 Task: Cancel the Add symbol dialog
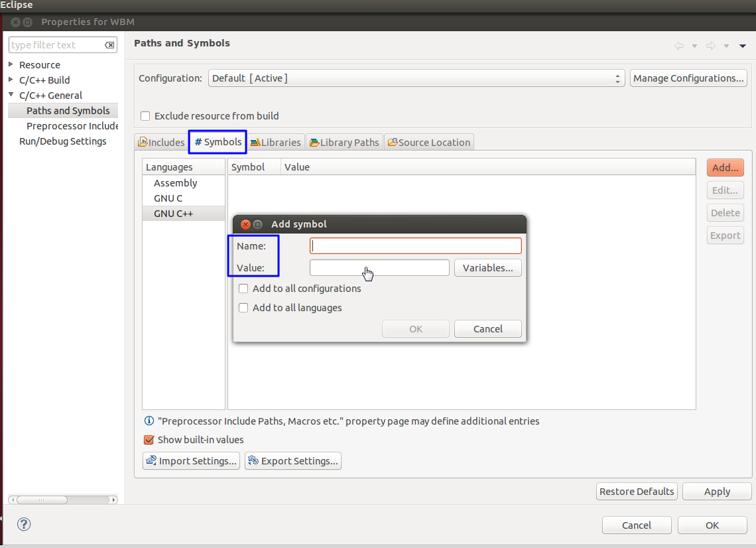pyautogui.click(x=488, y=329)
